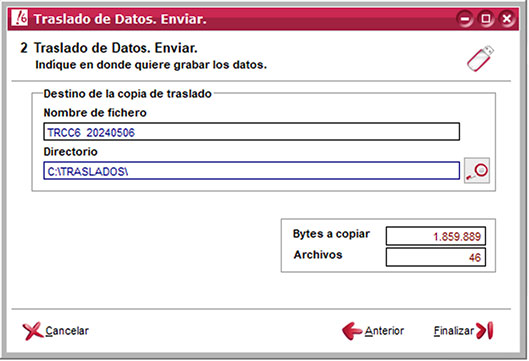Minimize the Traslado de Datos window
This screenshot has height=361, width=529.
point(465,18)
